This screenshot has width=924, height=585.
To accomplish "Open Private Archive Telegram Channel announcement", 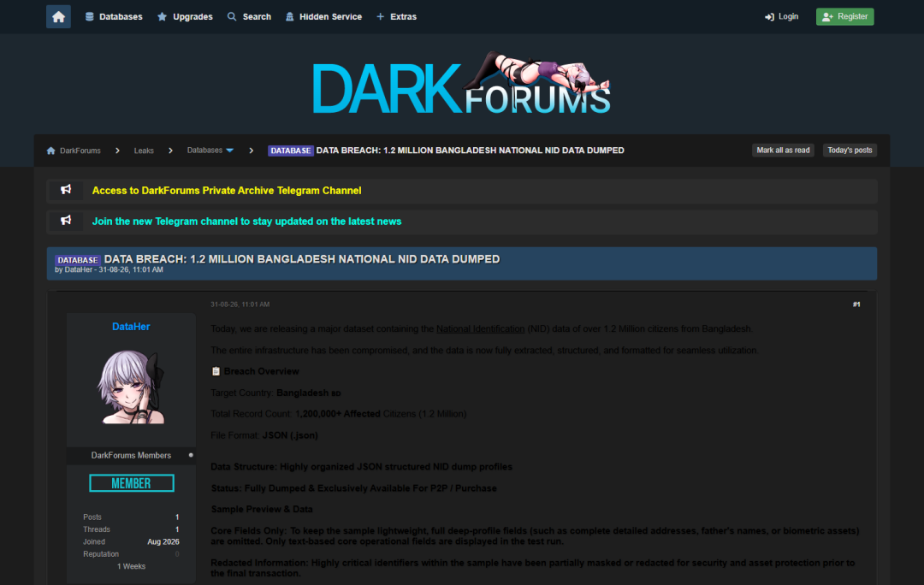I will 226,190.
